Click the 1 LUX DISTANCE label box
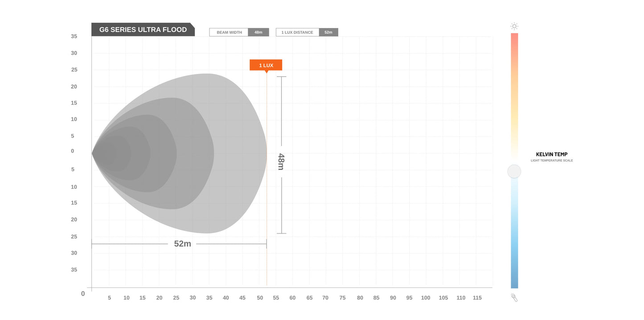 [x=297, y=32]
